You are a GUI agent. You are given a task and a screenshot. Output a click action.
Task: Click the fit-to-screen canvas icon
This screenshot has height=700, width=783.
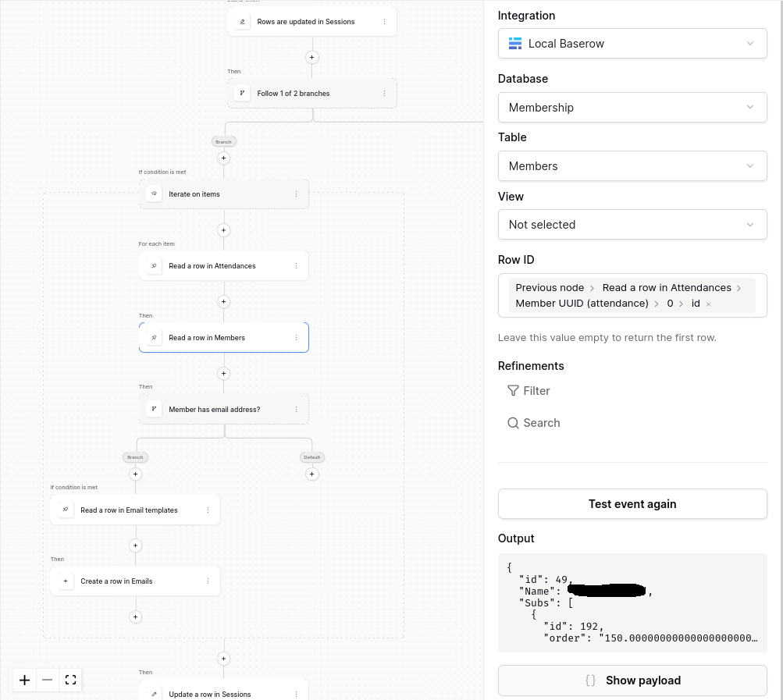click(x=70, y=680)
